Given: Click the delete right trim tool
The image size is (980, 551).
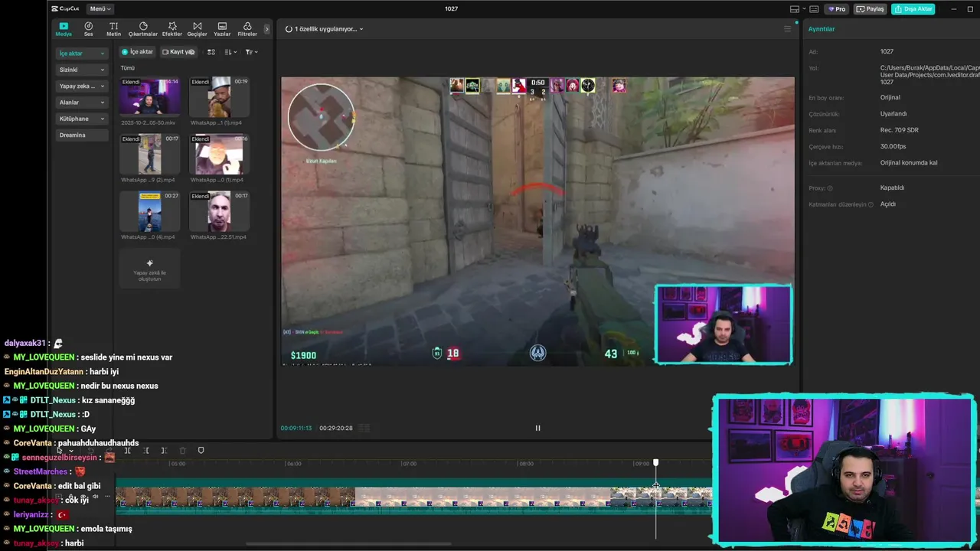Looking at the screenshot, I should 164,450.
